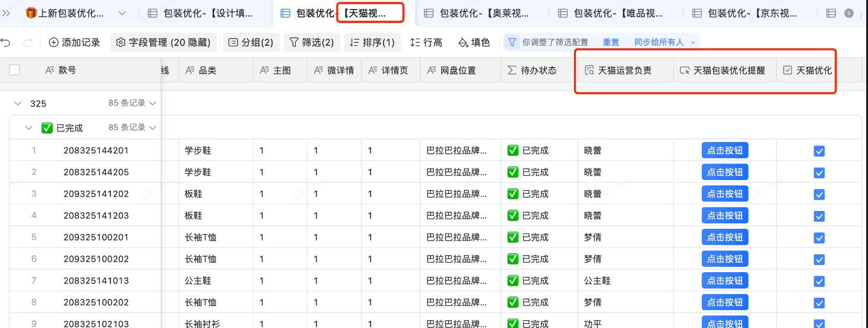Collapse the 已完成 subgroup
This screenshot has width=868, height=328.
pyautogui.click(x=28, y=128)
